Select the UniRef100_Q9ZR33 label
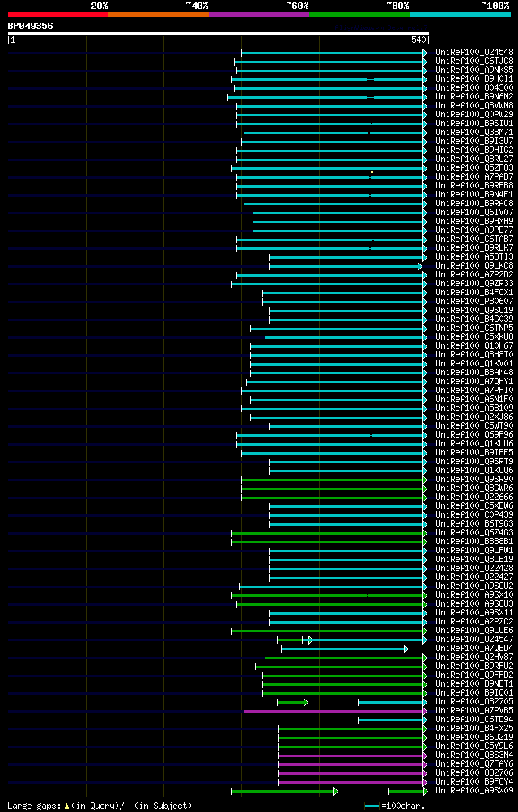Screen dimensions: 518x812 pos(474,283)
